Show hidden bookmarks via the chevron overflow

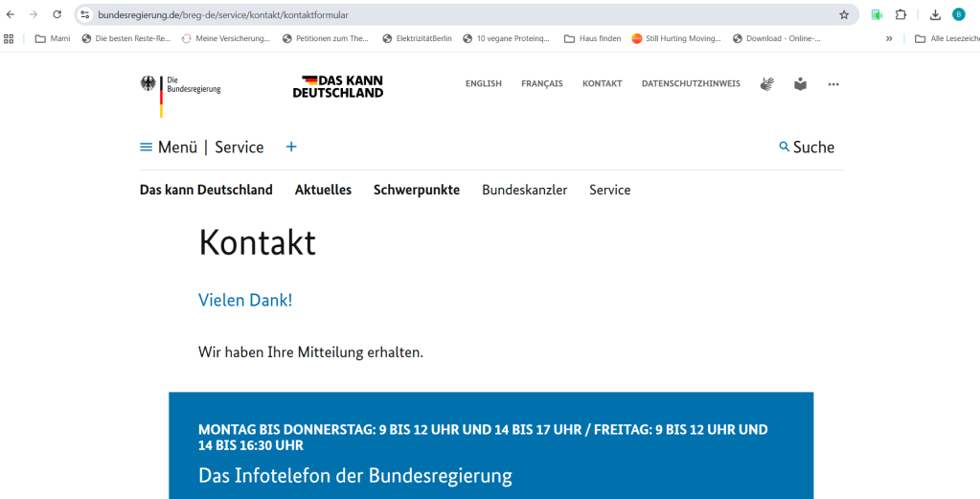coord(889,38)
